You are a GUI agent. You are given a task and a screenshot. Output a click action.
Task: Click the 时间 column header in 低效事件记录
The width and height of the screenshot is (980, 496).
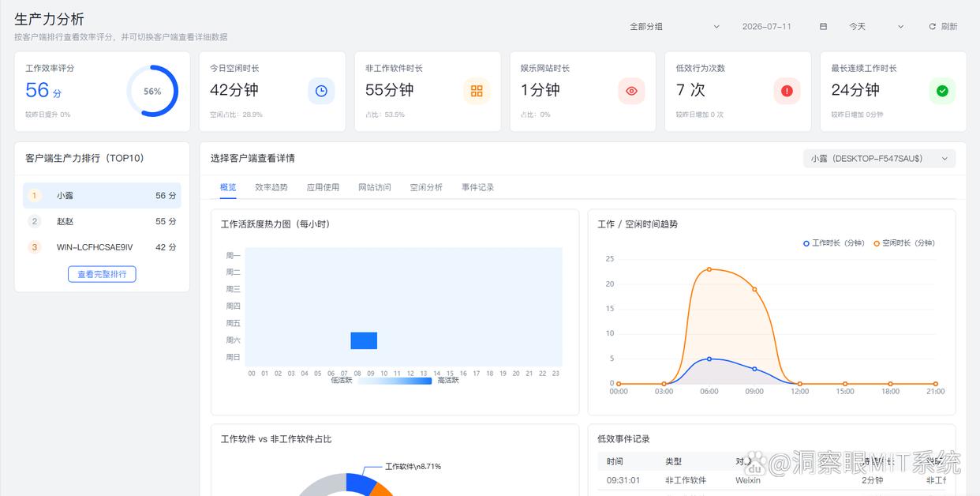coord(615,461)
